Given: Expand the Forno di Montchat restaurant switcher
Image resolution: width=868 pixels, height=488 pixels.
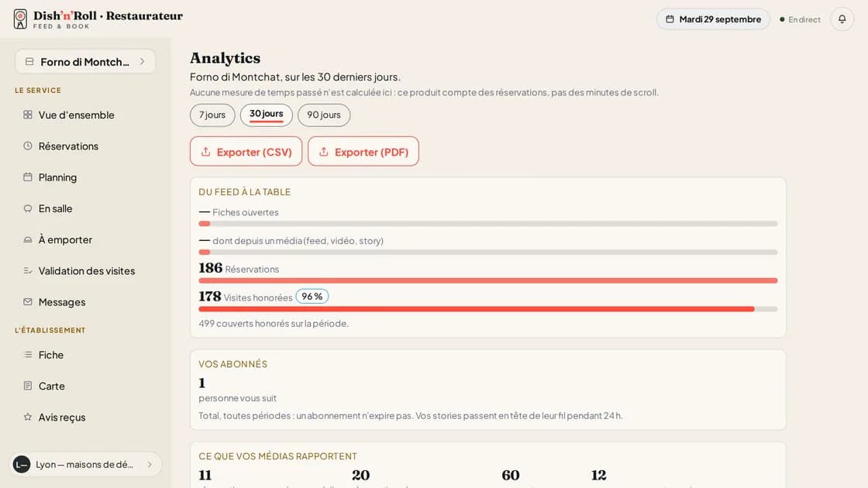Looking at the screenshot, I should tap(85, 61).
